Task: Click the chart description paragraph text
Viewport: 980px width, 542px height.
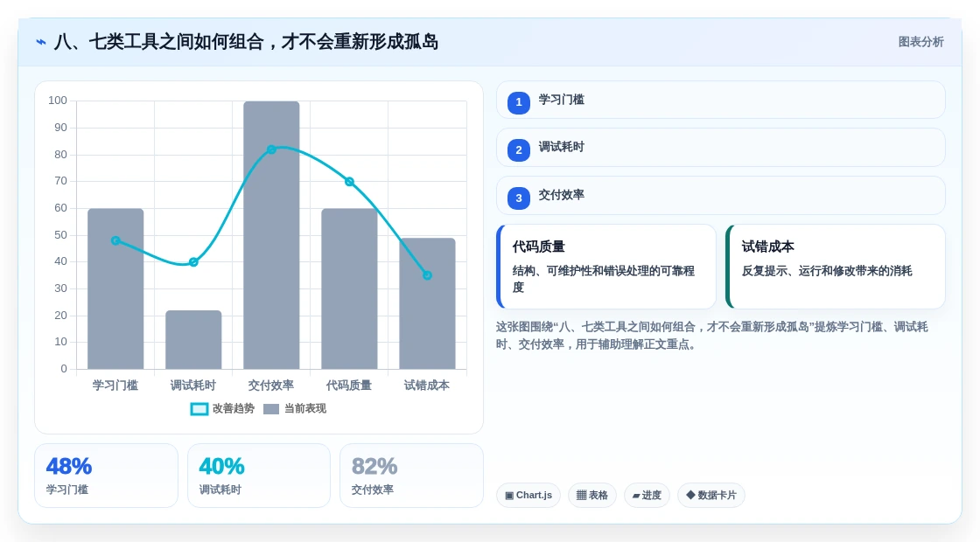Action: tap(712, 336)
